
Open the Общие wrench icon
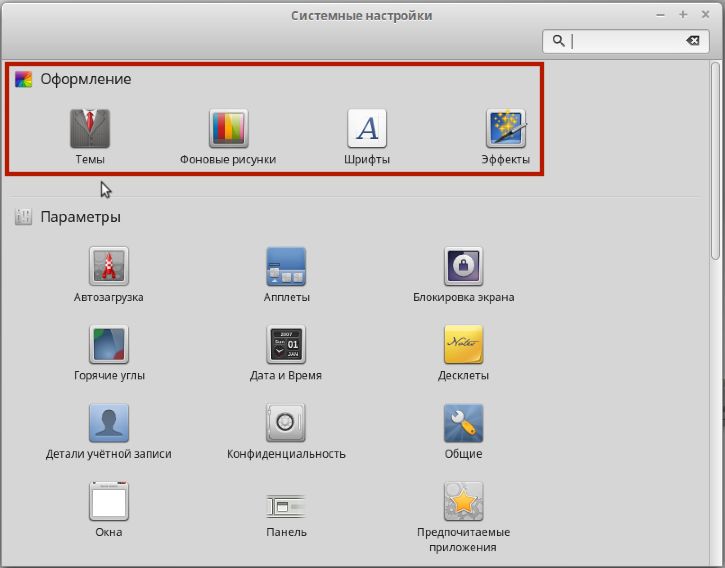[463, 423]
